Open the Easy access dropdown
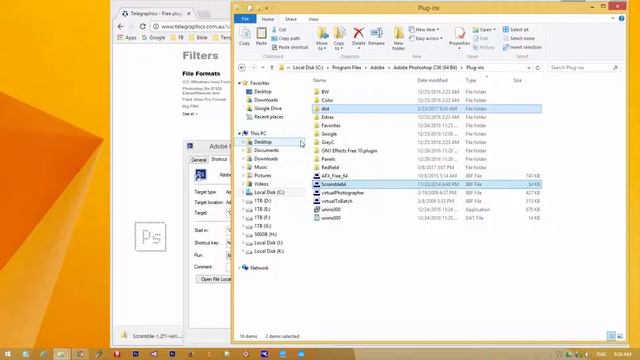 click(x=426, y=38)
